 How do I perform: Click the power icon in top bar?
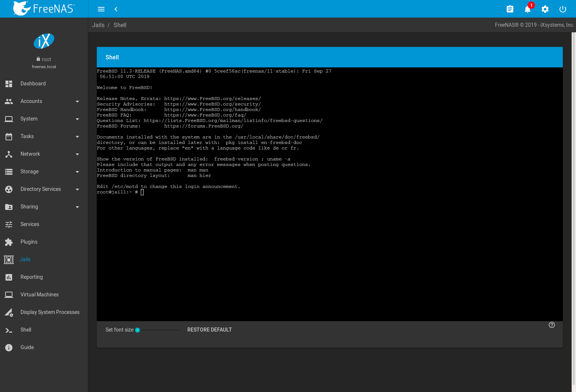pos(562,9)
